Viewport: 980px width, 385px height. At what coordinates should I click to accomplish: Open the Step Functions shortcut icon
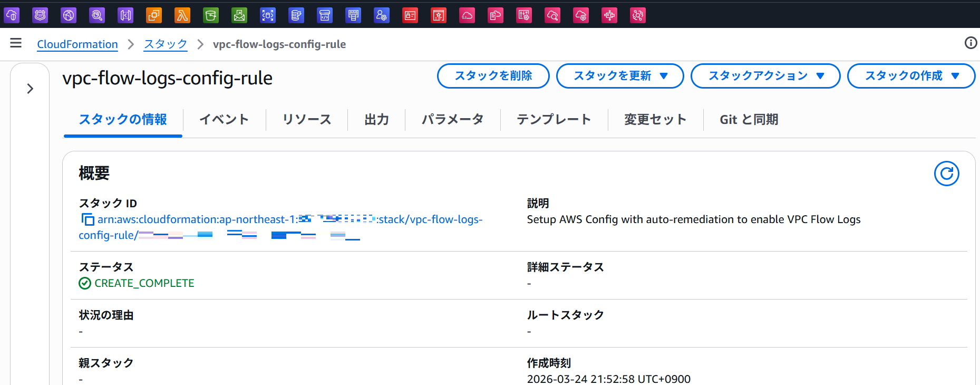click(609, 15)
